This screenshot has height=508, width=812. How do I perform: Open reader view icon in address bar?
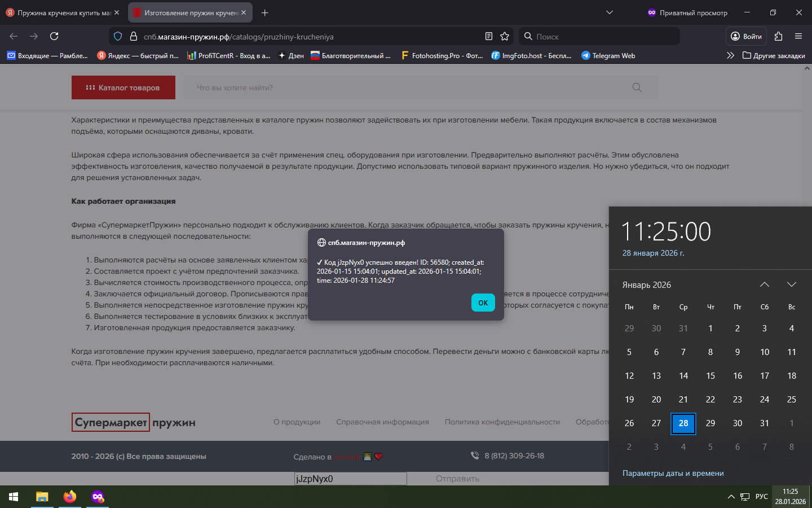[489, 36]
